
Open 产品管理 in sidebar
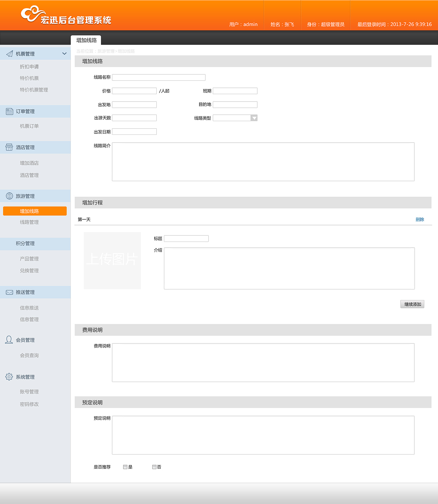(x=29, y=259)
